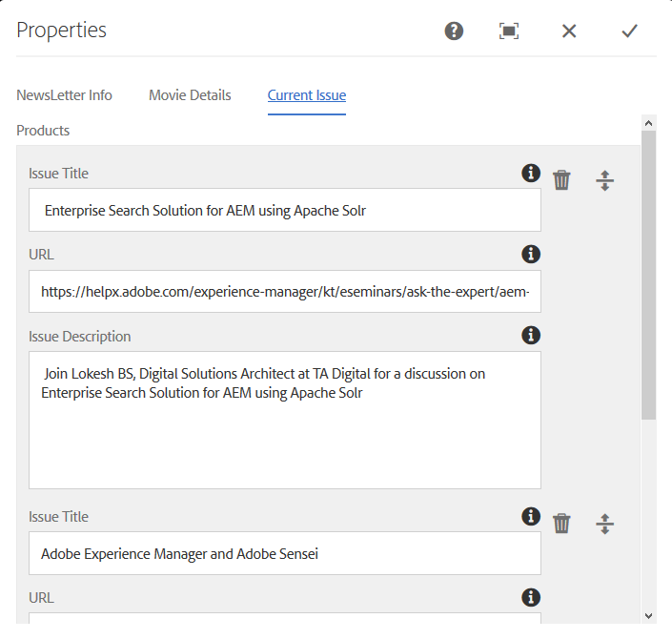Cancel the Properties dialog with X
The width and height of the screenshot is (672, 639).
click(569, 31)
